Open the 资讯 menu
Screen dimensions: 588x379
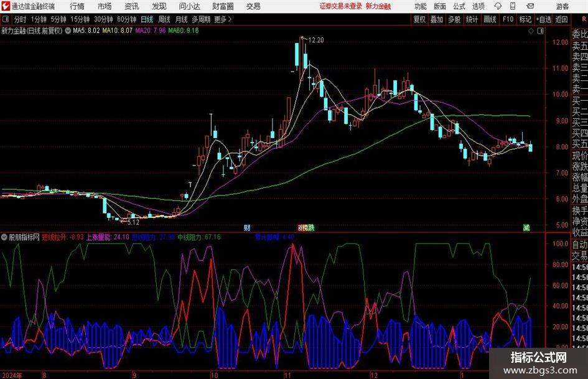click(x=132, y=6)
